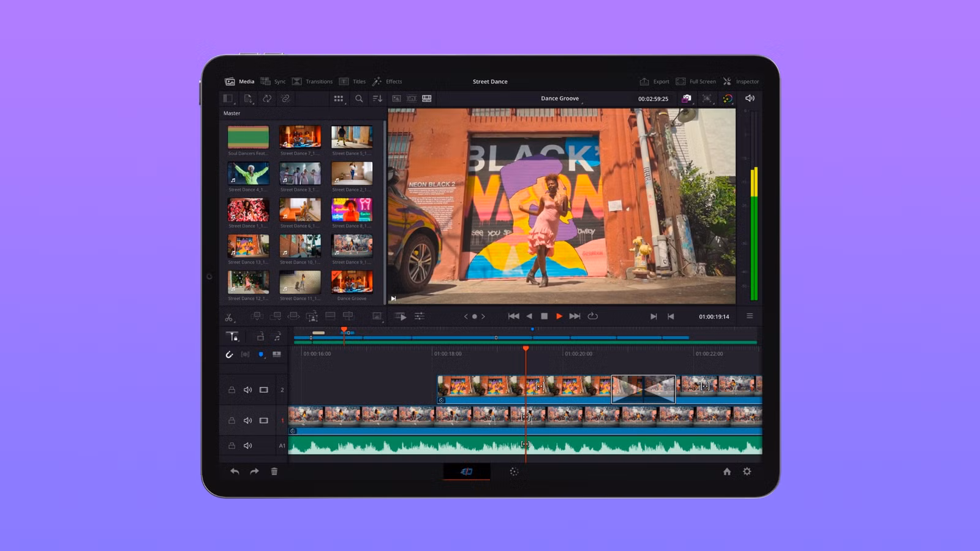Viewport: 980px width, 551px height.
Task: Open the color adjustments icon near the timecode
Action: (x=728, y=99)
